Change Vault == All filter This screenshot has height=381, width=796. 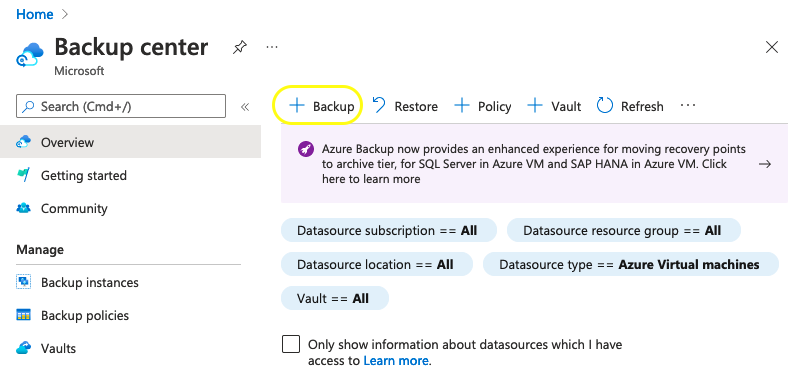click(x=335, y=298)
